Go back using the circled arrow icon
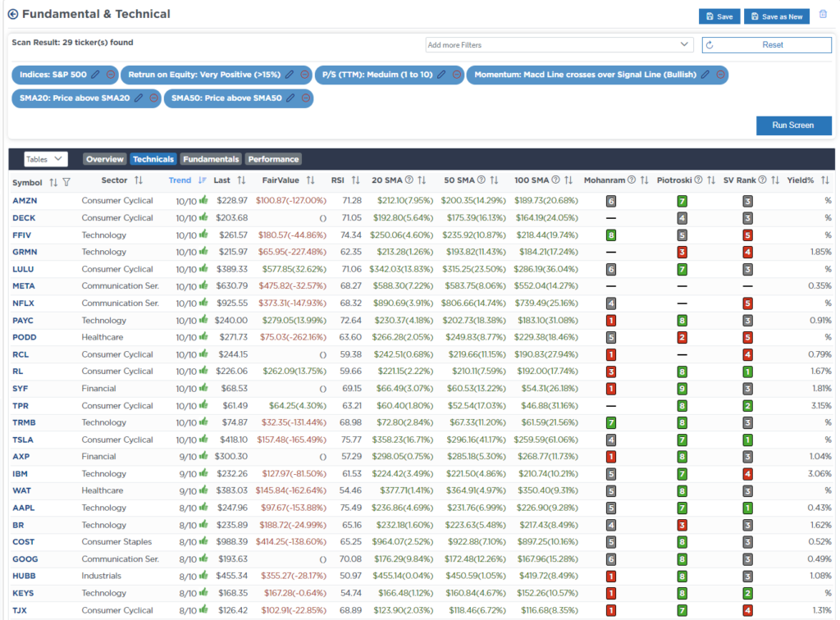Image resolution: width=840 pixels, height=620 pixels. (13, 15)
